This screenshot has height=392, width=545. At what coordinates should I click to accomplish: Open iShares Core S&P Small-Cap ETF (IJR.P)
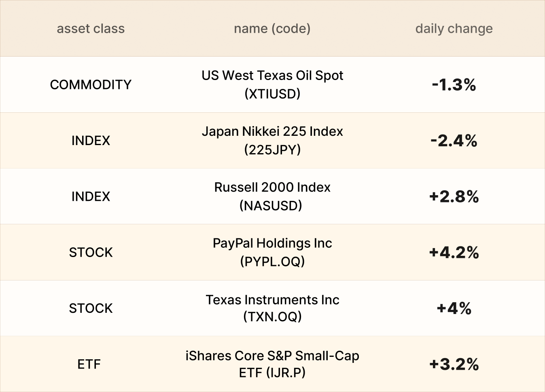[x=272, y=364]
